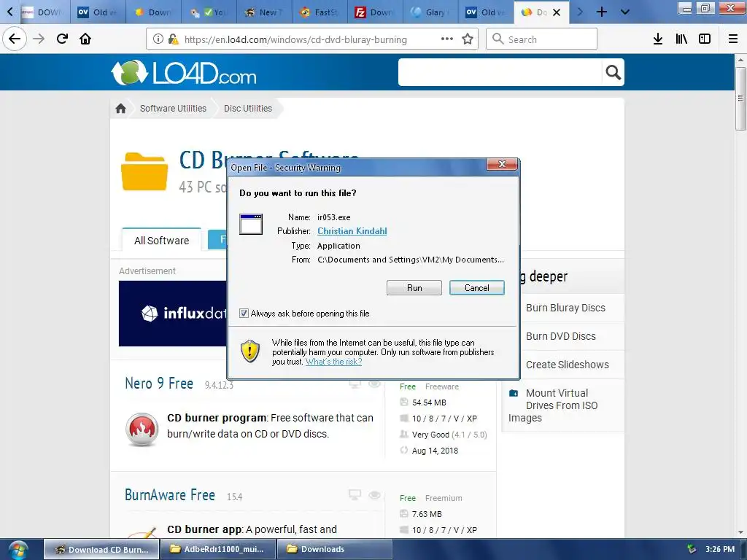Switch to the AdbeRdr11000_mui taskbar folder
Screen dimensions: 747x560
[218, 550]
